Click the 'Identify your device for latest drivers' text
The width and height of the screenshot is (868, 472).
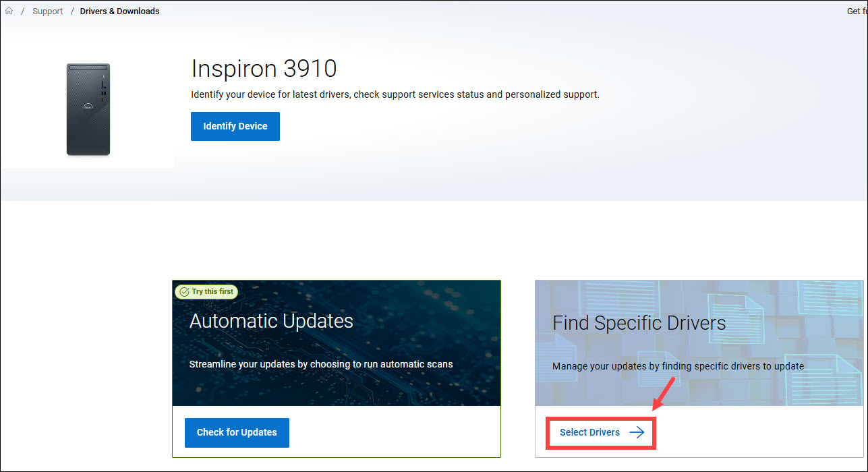pyautogui.click(x=395, y=94)
